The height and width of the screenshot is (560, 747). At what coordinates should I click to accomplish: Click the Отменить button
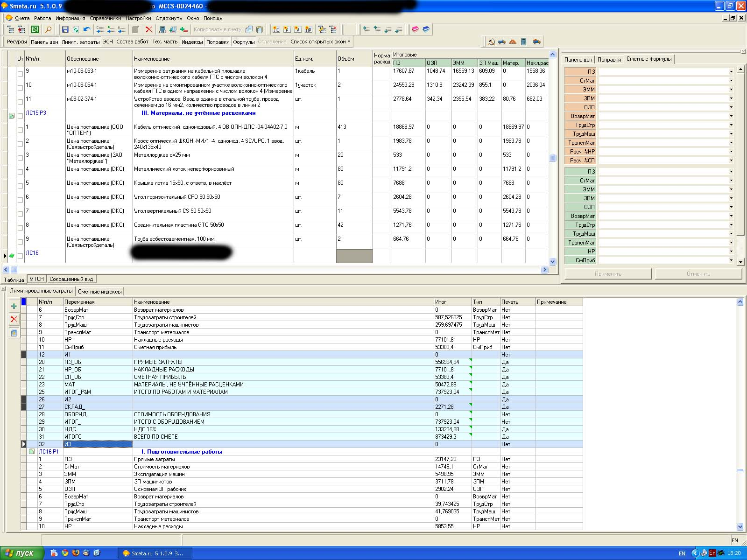698,274
